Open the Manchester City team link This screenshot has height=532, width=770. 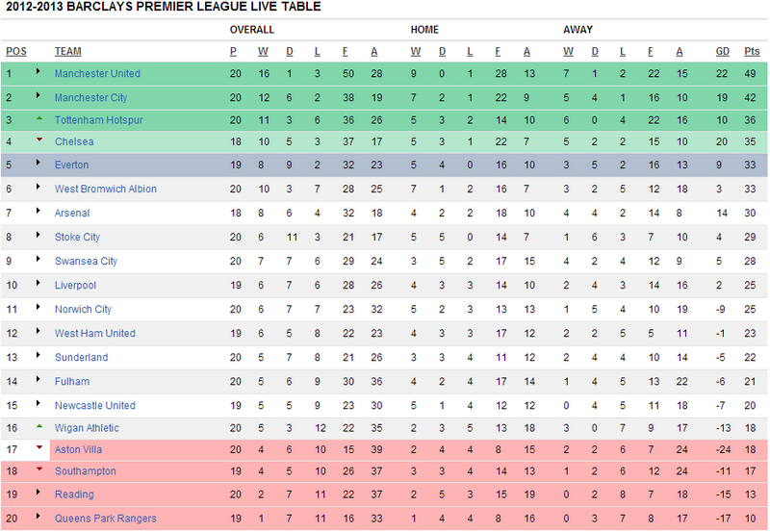pos(90,98)
